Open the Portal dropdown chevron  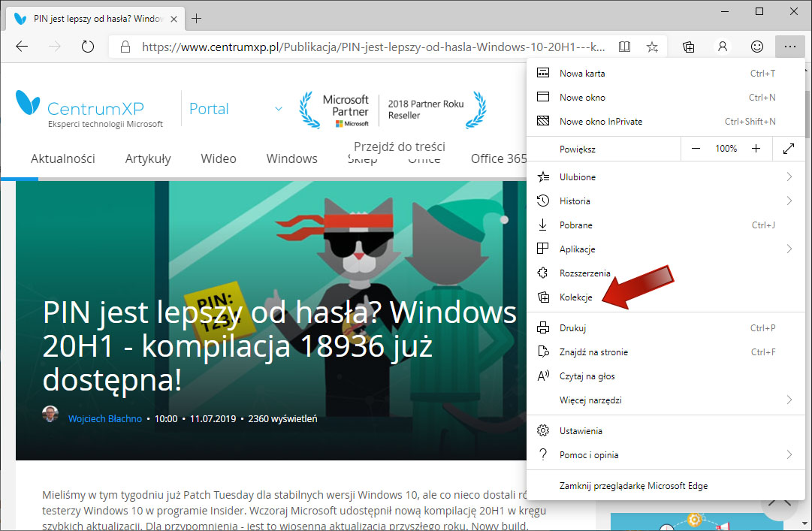click(x=279, y=109)
